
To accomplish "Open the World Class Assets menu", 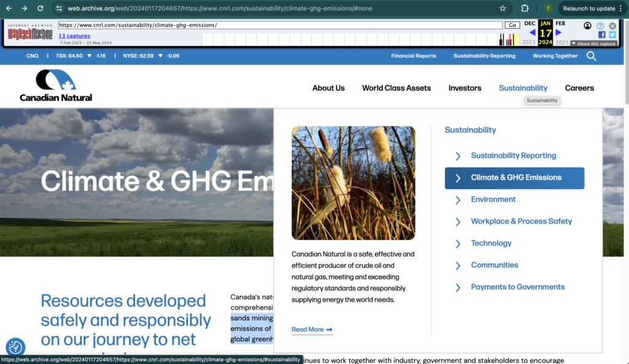I will click(396, 88).
